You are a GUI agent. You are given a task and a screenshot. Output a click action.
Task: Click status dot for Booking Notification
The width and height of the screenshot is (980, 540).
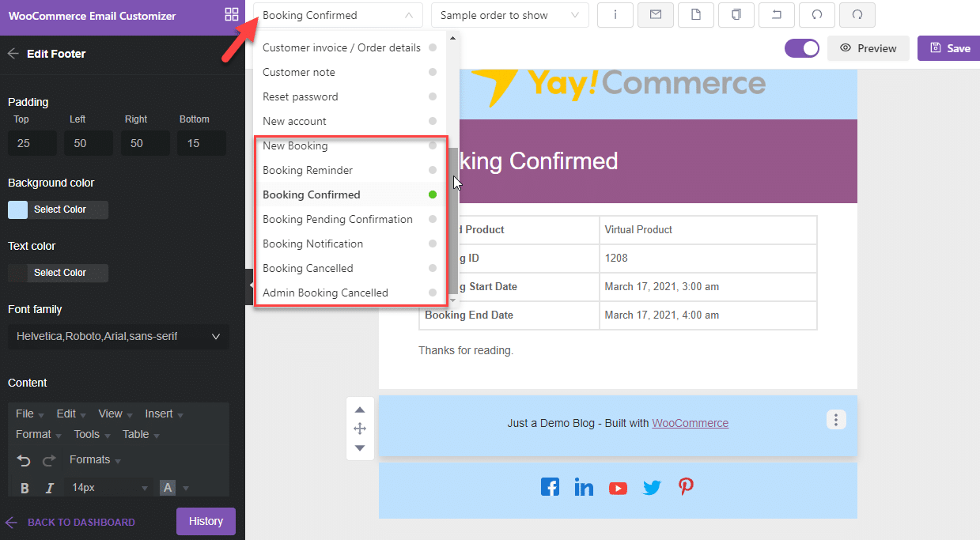pos(433,244)
